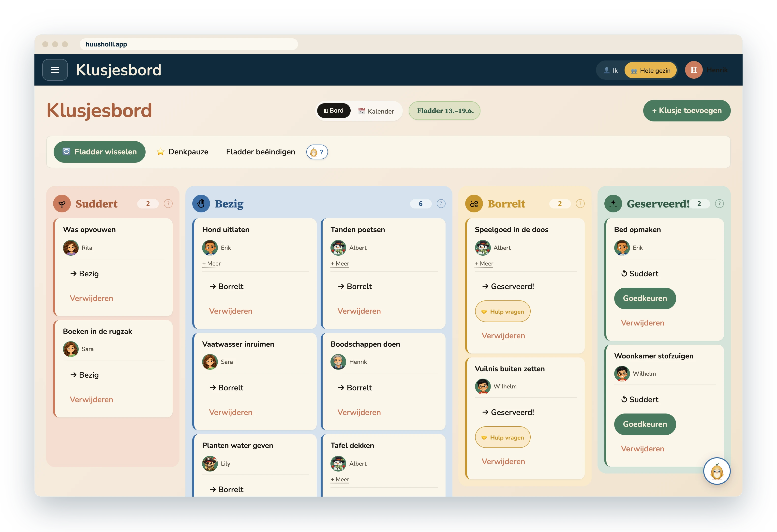Open help for the Borrelt column
This screenshot has height=532, width=777.
pos(580,204)
